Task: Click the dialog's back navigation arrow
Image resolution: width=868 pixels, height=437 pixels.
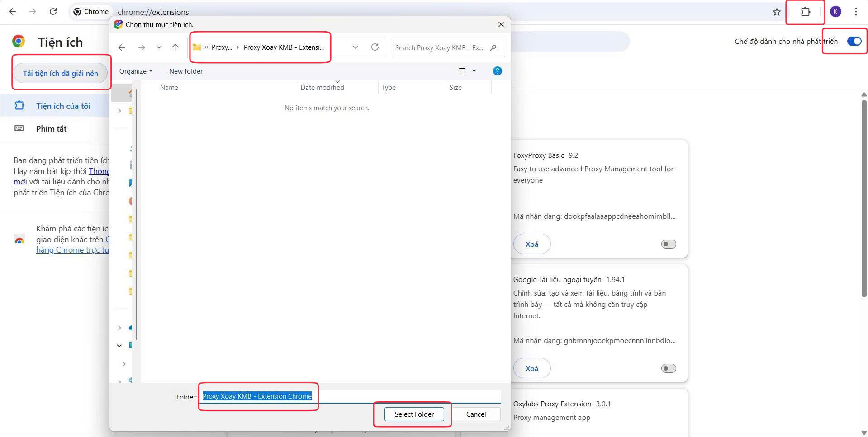Action: [x=121, y=47]
